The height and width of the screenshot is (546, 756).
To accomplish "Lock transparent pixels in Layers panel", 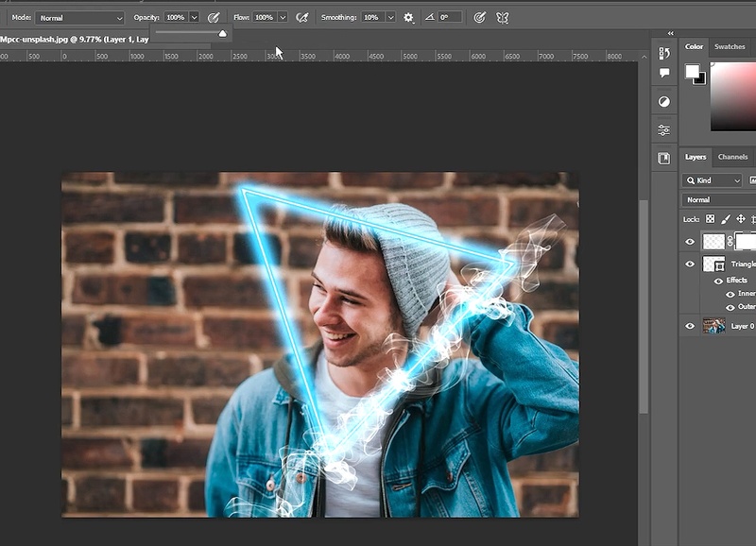I will (x=711, y=219).
